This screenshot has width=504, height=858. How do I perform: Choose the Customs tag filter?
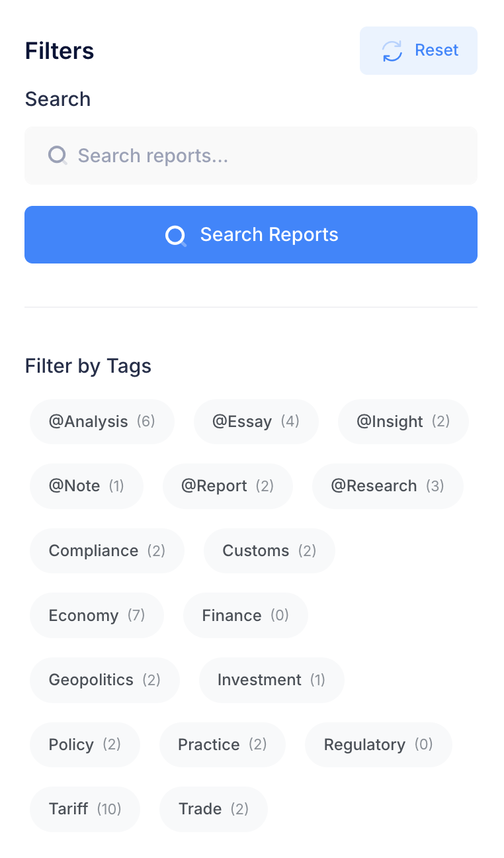[x=269, y=551]
